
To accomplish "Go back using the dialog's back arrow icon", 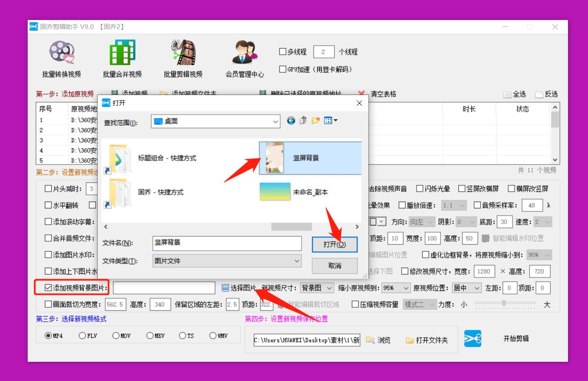I will 291,121.
